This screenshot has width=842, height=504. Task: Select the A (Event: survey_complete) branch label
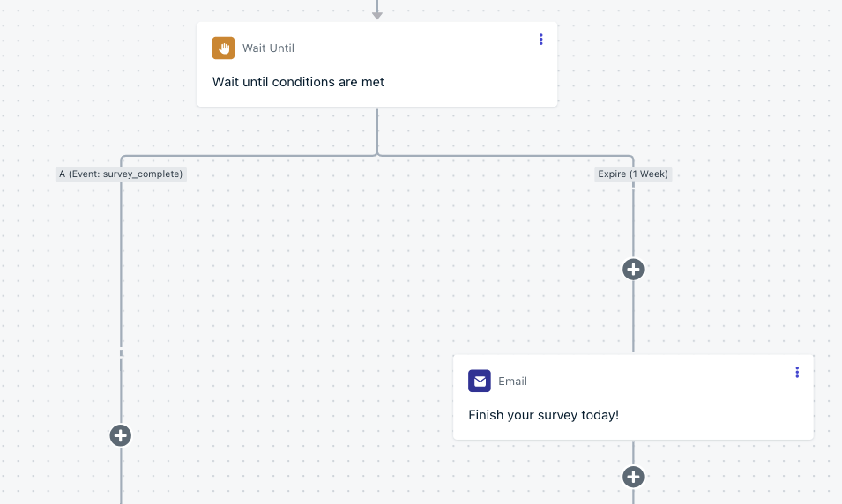[x=121, y=174]
